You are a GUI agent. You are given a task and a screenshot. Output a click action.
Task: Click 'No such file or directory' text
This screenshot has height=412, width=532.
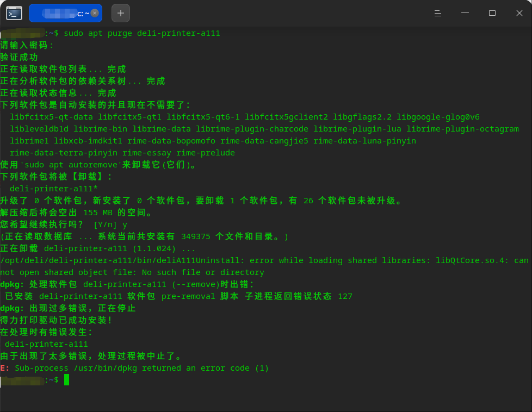[x=203, y=272]
